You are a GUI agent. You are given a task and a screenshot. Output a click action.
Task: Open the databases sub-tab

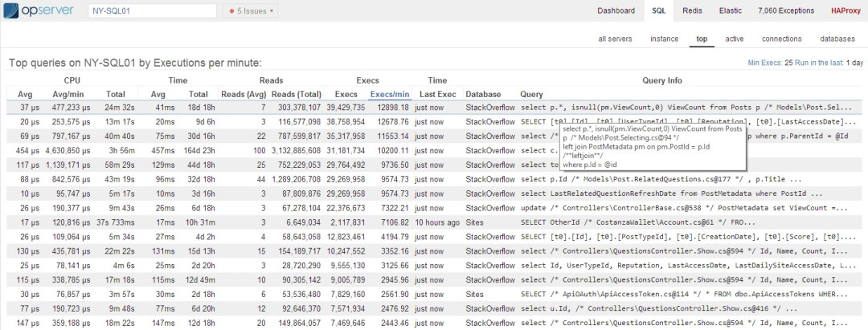click(837, 39)
